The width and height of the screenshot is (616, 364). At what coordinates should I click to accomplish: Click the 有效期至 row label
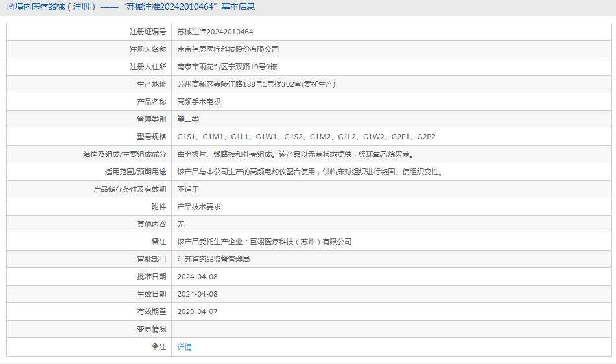152,312
